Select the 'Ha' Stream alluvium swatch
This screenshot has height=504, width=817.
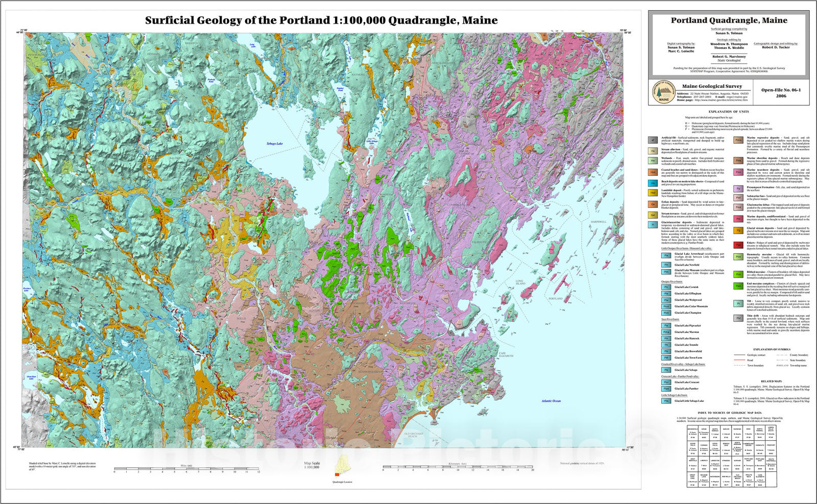click(653, 151)
